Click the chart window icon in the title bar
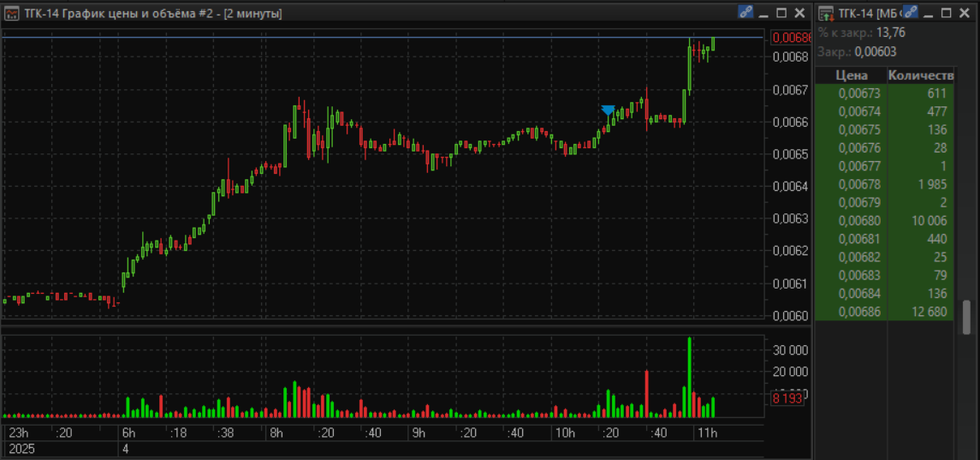The height and width of the screenshot is (460, 980). [x=11, y=13]
